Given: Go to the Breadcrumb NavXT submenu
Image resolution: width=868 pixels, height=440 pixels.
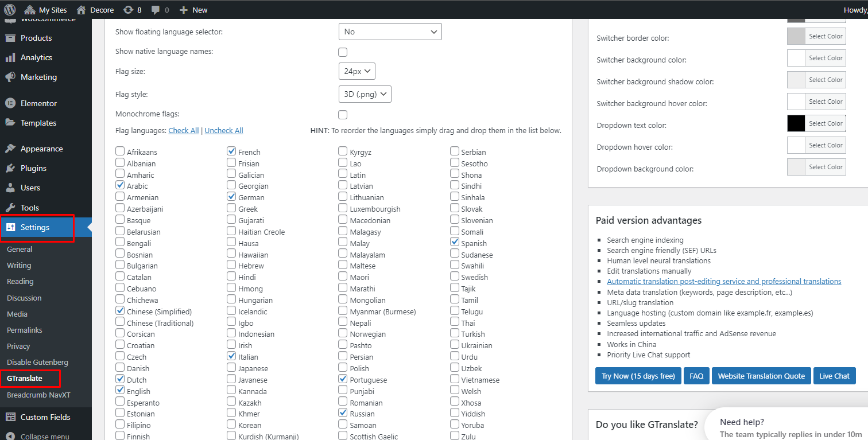Looking at the screenshot, I should coord(38,395).
